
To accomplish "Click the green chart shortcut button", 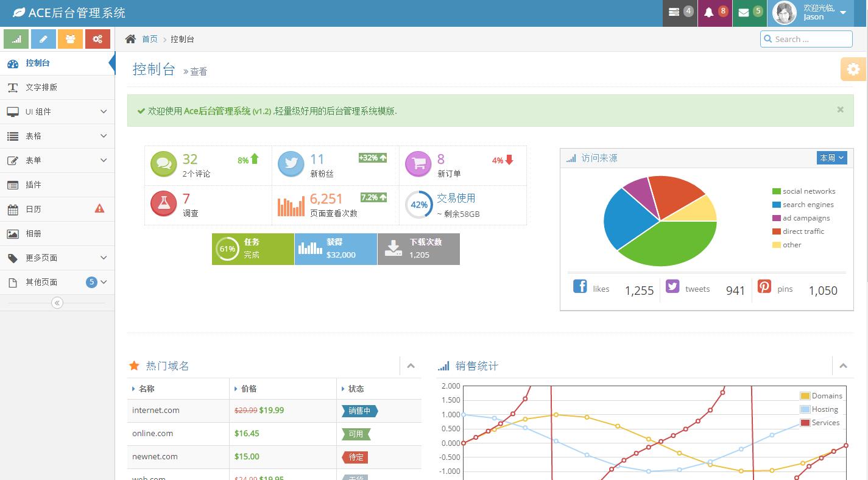I will coord(16,39).
